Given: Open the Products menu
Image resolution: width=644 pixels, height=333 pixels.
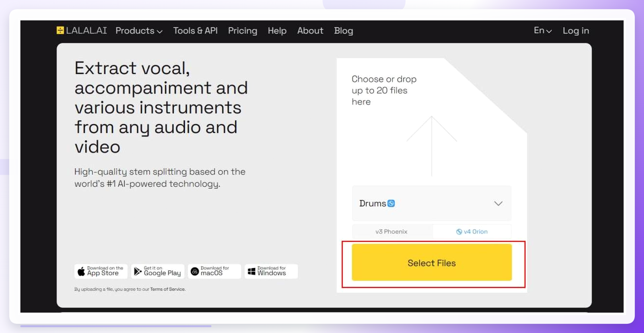Looking at the screenshot, I should coord(139,31).
